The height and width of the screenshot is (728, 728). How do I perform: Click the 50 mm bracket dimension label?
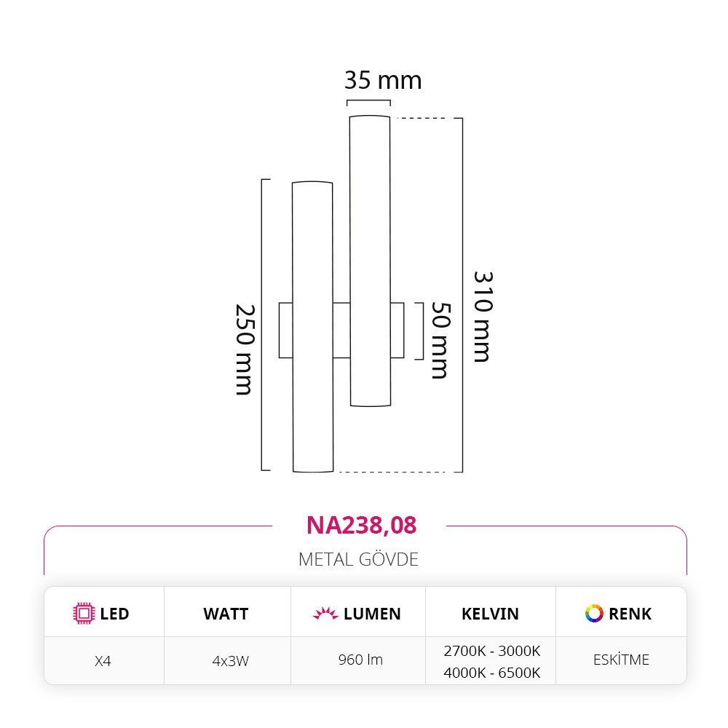click(441, 340)
